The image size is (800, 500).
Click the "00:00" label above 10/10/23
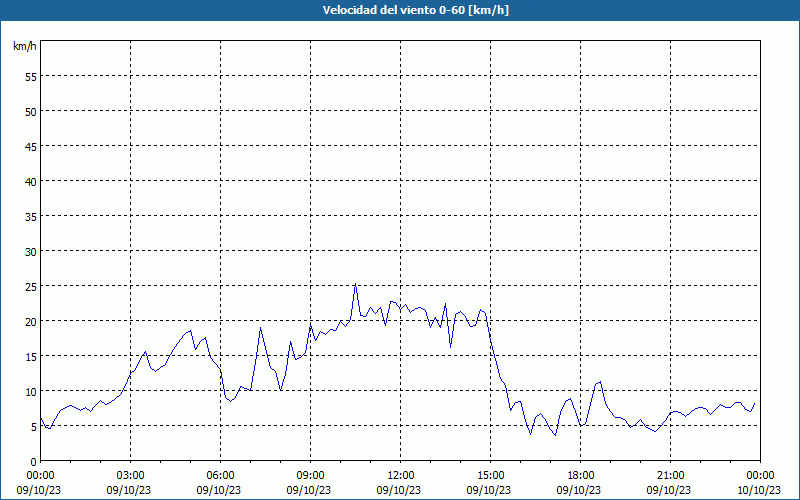[x=760, y=476]
